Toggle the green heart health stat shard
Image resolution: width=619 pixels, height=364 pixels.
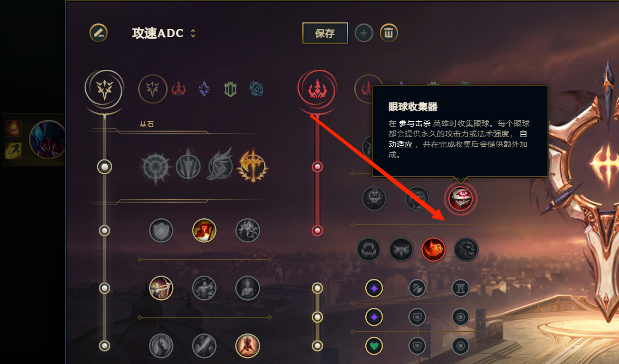(374, 346)
